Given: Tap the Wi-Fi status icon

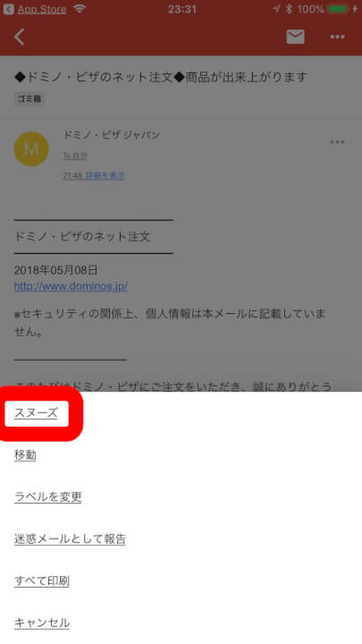Looking at the screenshot, I should [80, 9].
